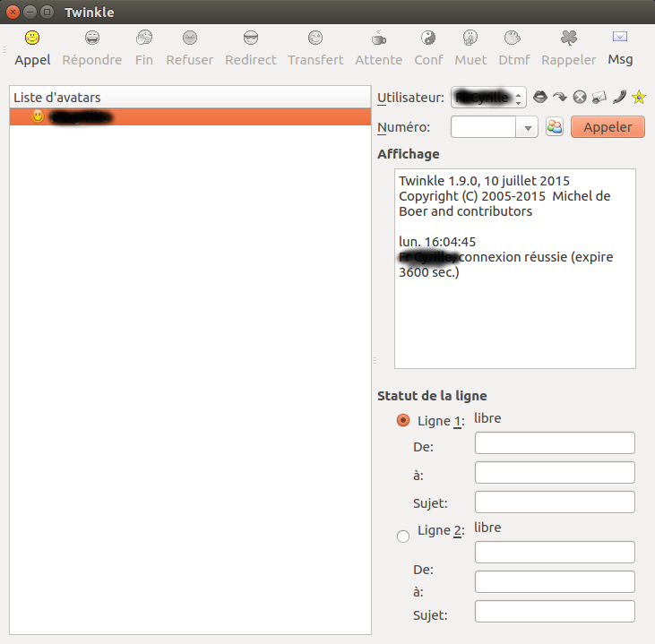Close the Twinkle window
The image size is (655, 644).
point(13,13)
